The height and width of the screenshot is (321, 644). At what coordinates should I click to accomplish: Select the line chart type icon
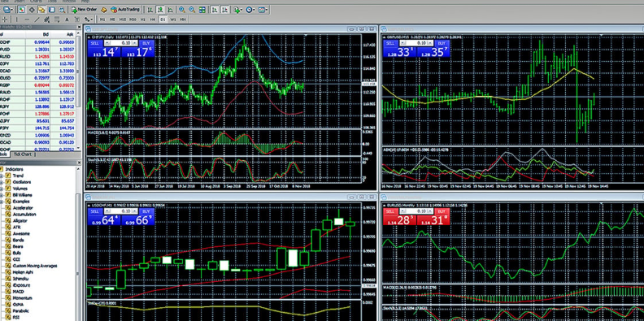(x=170, y=10)
